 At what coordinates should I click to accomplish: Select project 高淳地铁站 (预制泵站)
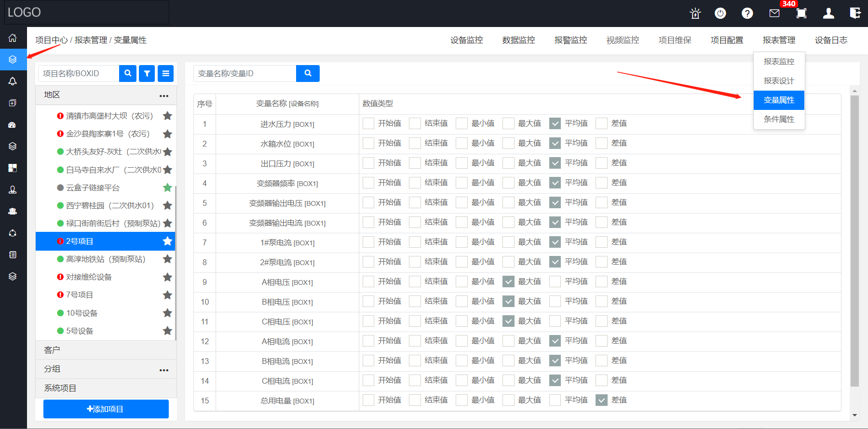105,259
